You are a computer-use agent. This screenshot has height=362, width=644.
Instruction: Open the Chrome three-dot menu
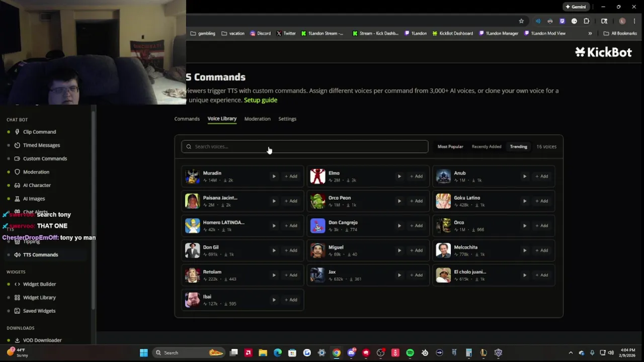click(x=635, y=21)
